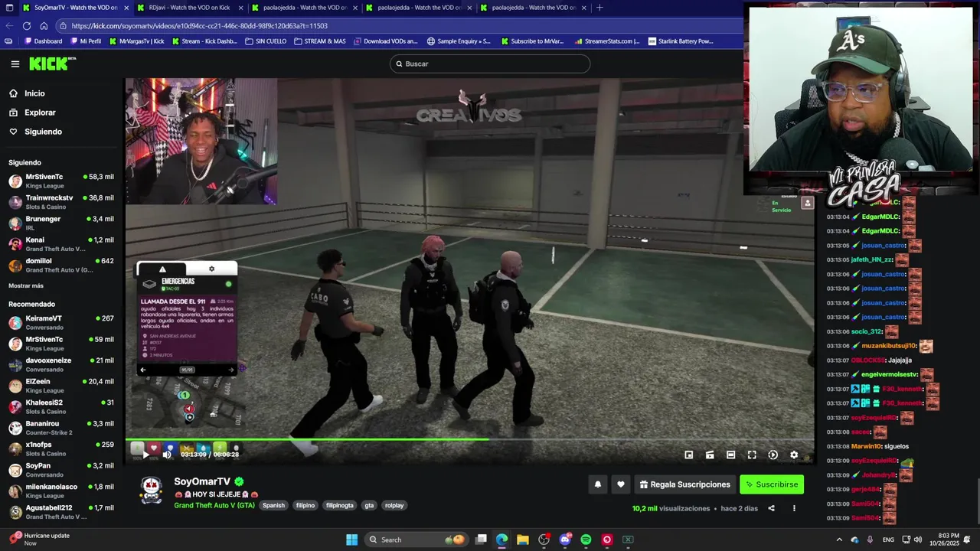This screenshot has width=980, height=551.
Task: Enter fullscreen video mode
Action: click(x=752, y=455)
